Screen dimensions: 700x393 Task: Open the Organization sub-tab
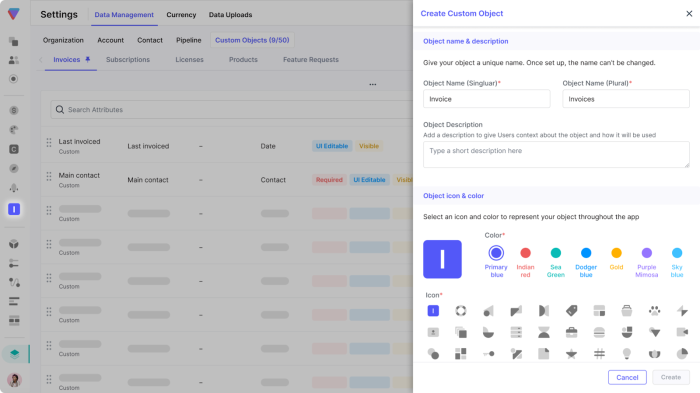click(63, 40)
